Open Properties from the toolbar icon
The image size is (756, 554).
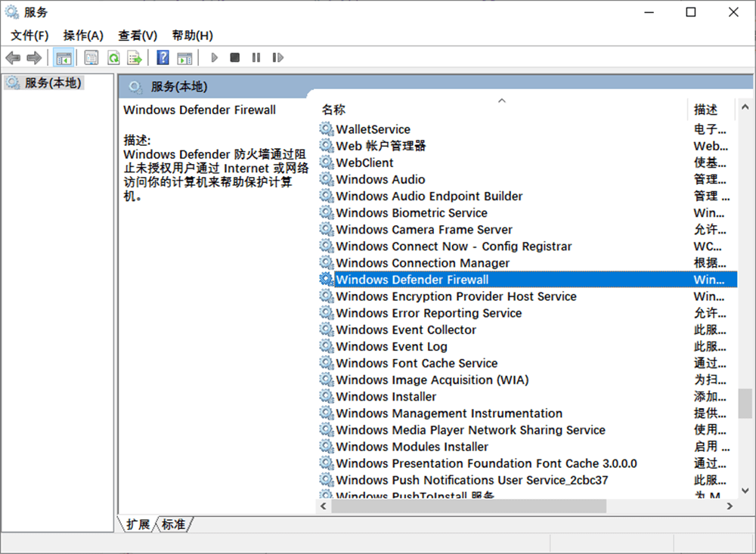point(91,57)
